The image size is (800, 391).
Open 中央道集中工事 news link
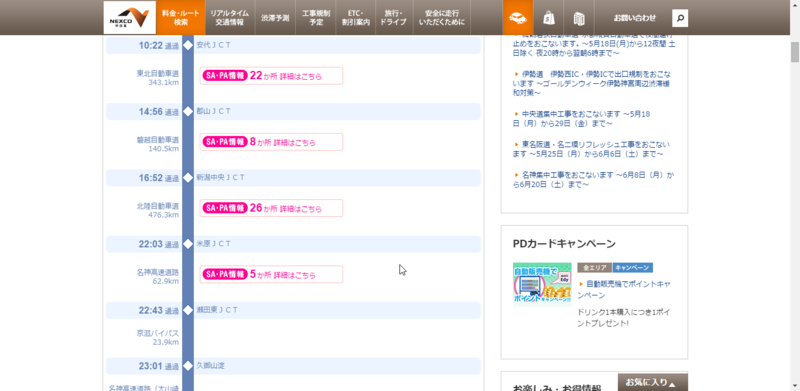click(x=582, y=118)
